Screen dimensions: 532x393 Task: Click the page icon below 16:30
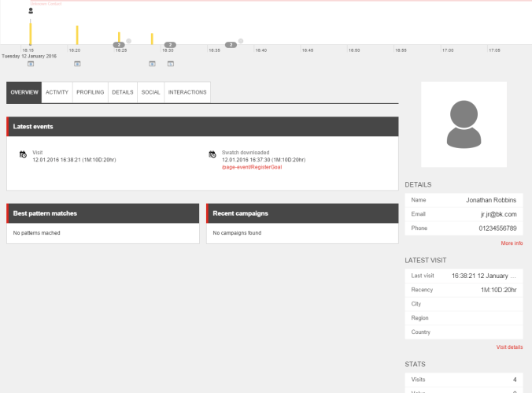[171, 64]
